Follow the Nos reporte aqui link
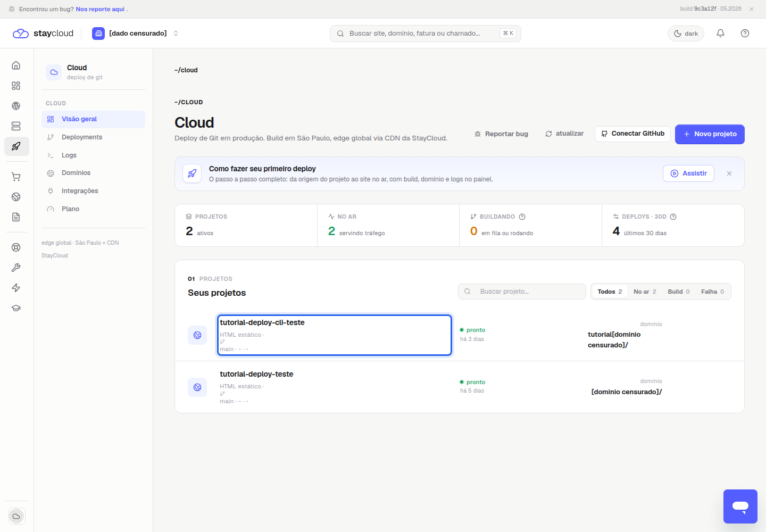Screen dimensions: 766x532 [100, 9]
